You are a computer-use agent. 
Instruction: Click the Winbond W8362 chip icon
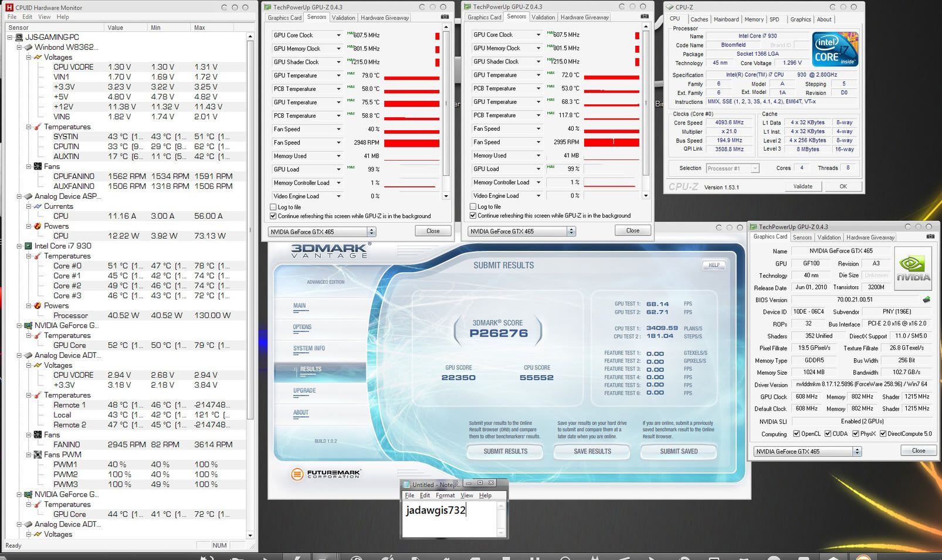point(29,47)
